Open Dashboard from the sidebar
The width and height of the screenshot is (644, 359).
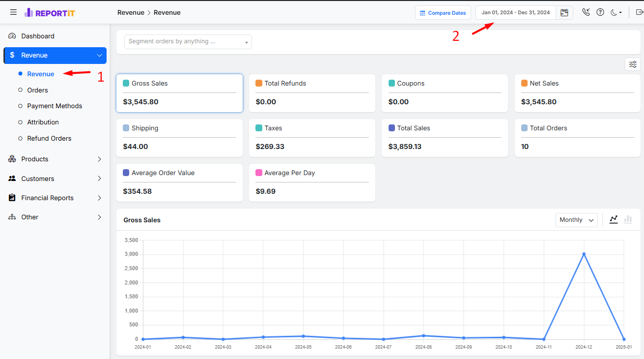click(38, 36)
